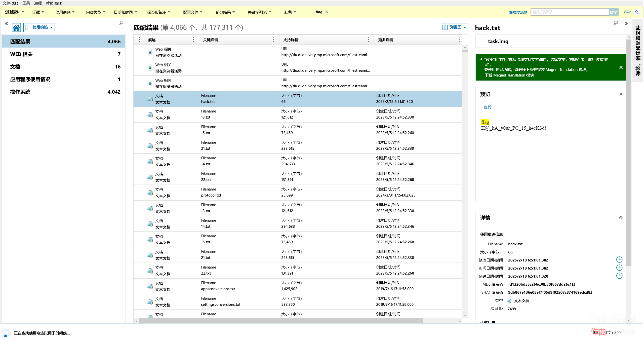View timeline for 创建日期/时间 value
The image size is (644, 340).
pyautogui.click(x=619, y=276)
